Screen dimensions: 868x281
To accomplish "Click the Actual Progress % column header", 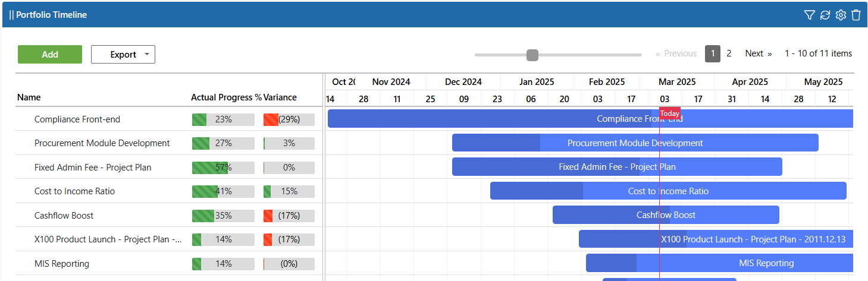I will [x=226, y=97].
